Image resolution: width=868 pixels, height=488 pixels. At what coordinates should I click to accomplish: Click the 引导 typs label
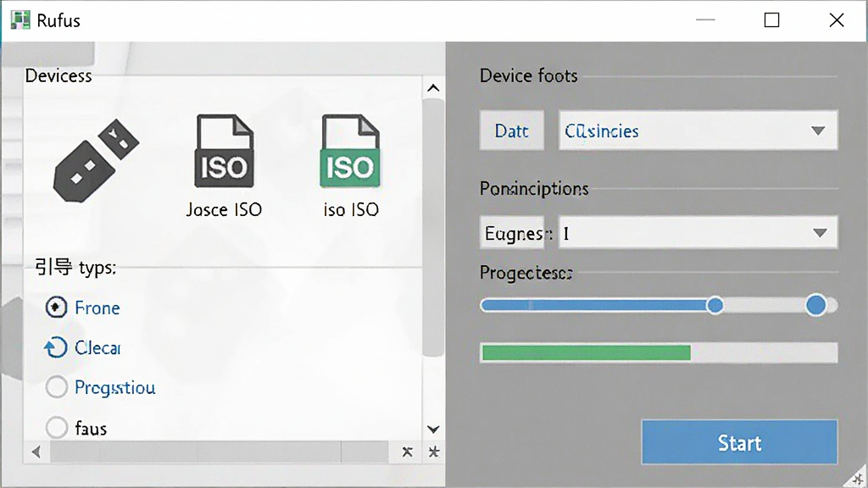(x=75, y=267)
